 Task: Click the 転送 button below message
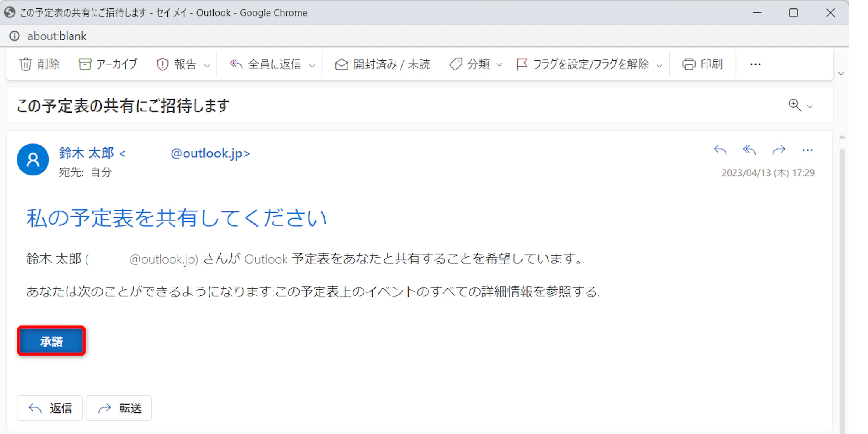119,408
